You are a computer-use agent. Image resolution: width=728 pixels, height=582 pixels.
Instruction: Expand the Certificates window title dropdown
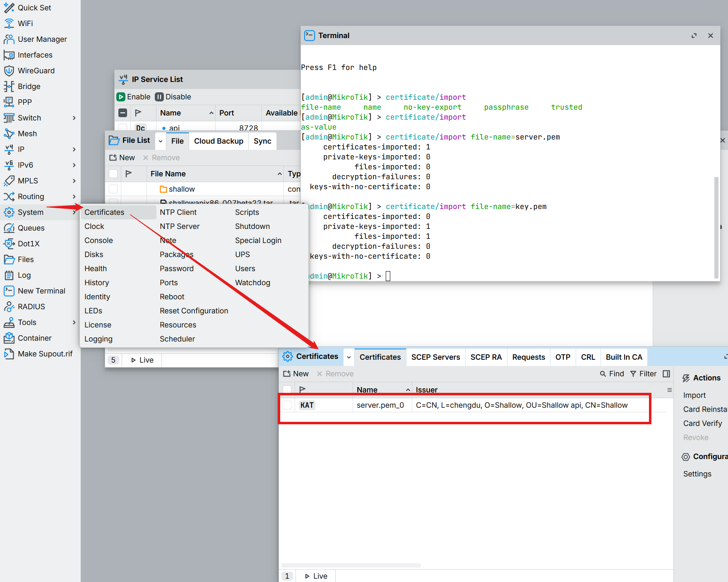click(x=349, y=357)
